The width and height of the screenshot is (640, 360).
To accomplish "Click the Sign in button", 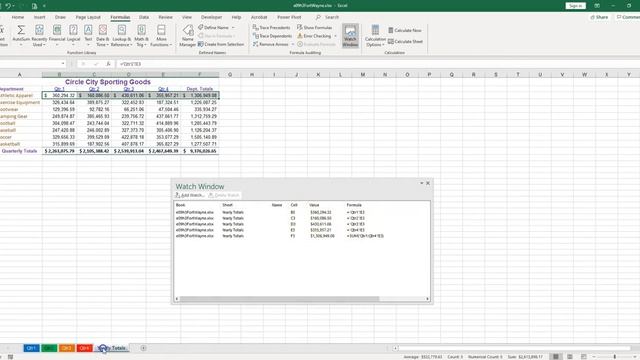I will (576, 6).
